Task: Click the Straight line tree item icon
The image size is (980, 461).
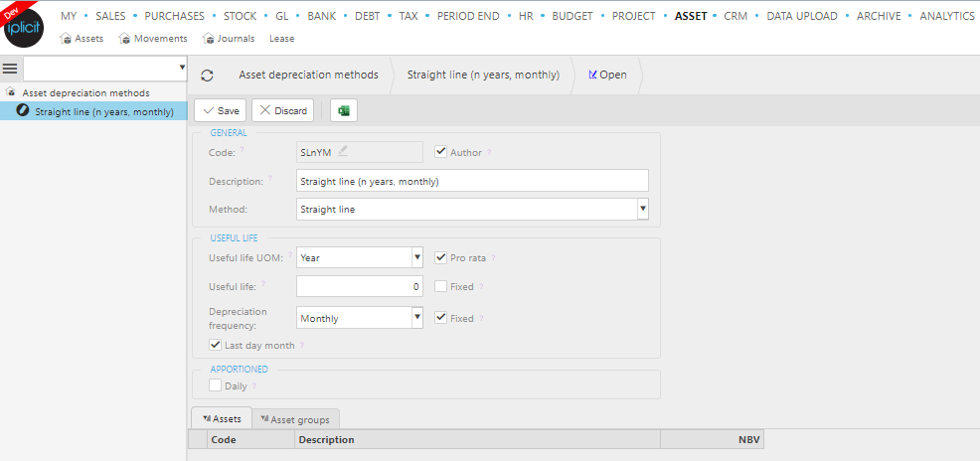Action: point(24,111)
